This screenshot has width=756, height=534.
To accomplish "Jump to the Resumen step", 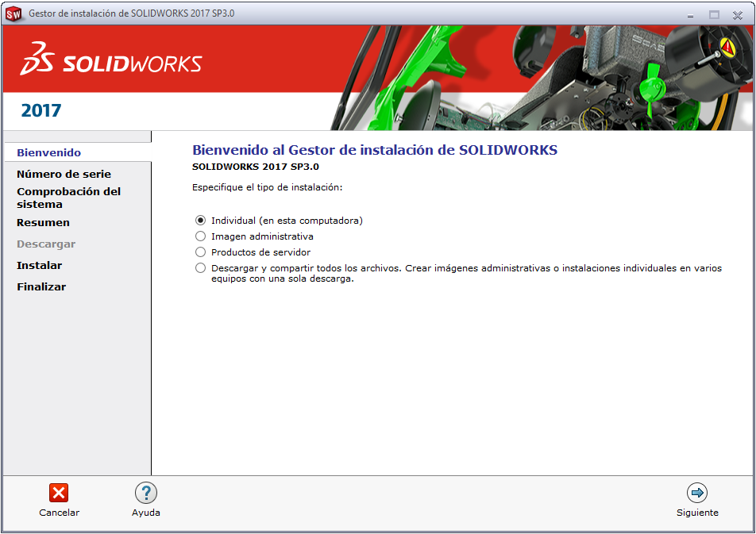I will tap(43, 223).
